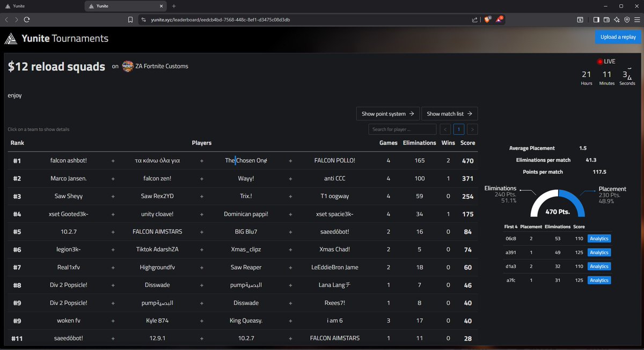Go to previous leaderboard page
Image resolution: width=644 pixels, height=350 pixels.
point(445,129)
